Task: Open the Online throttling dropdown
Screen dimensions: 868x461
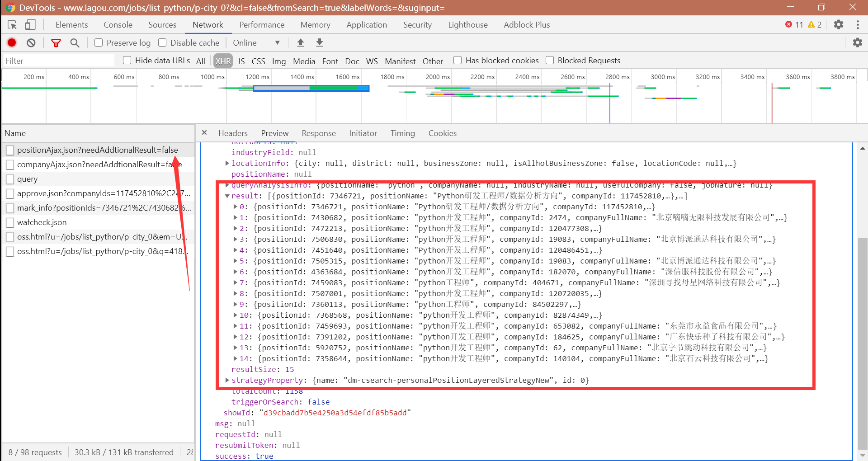Action: (x=256, y=43)
